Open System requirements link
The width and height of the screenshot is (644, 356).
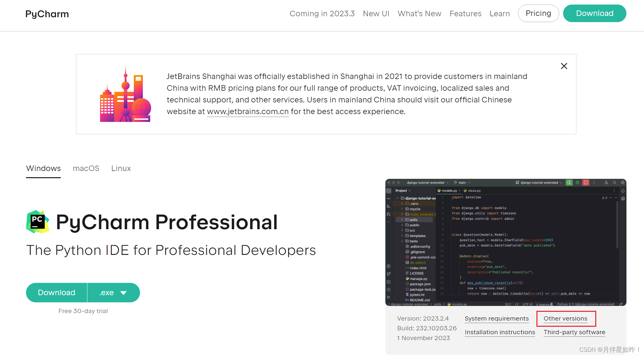pyautogui.click(x=497, y=319)
